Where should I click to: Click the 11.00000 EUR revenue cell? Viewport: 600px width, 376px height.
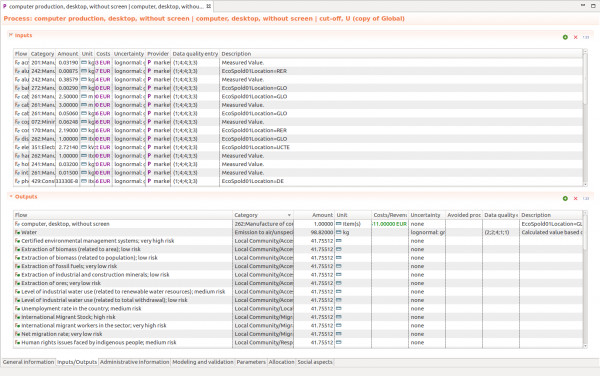(x=390, y=224)
